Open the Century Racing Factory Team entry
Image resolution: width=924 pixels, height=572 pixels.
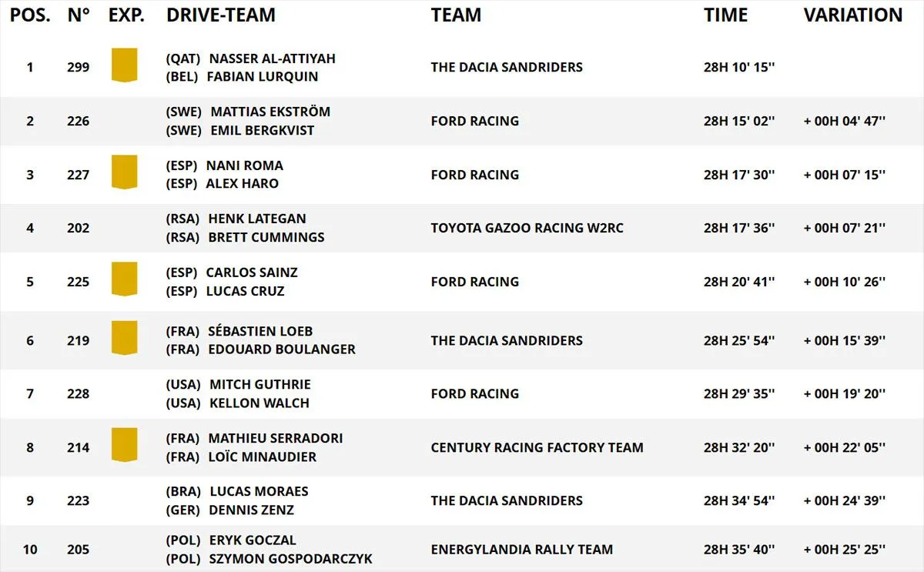[x=537, y=447]
